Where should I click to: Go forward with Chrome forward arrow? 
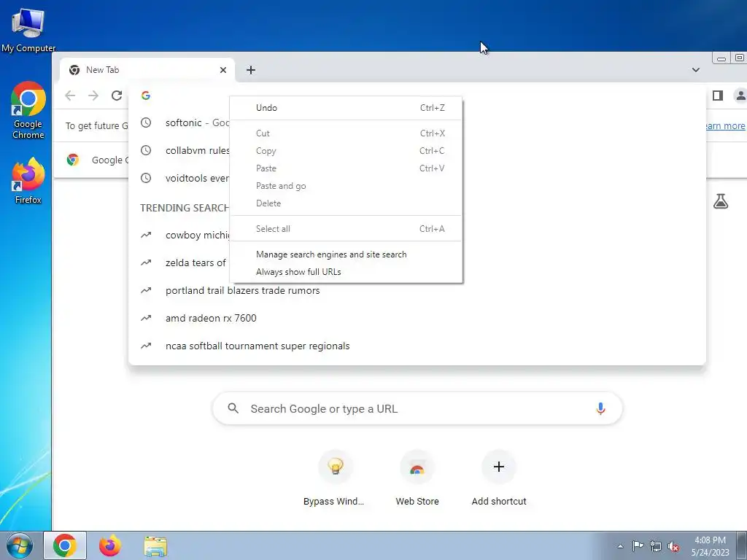click(x=93, y=96)
